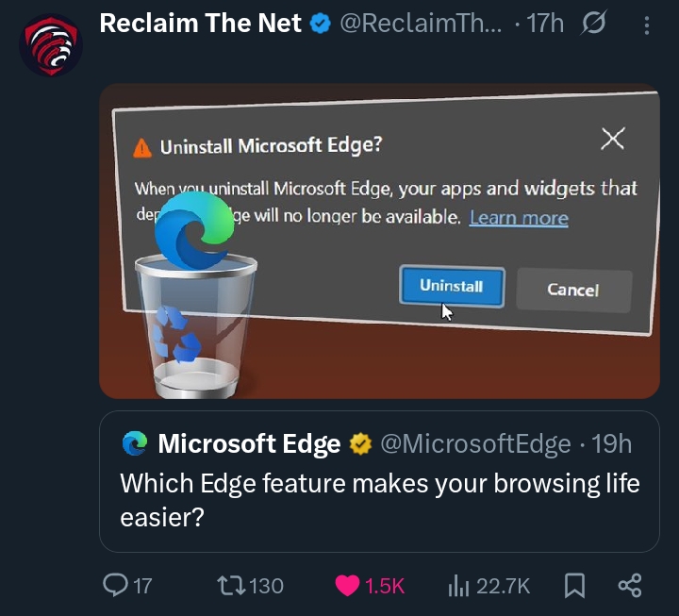Click the blue verified badge beside Reclaim The Net
This screenshot has width=679, height=616.
[x=320, y=24]
